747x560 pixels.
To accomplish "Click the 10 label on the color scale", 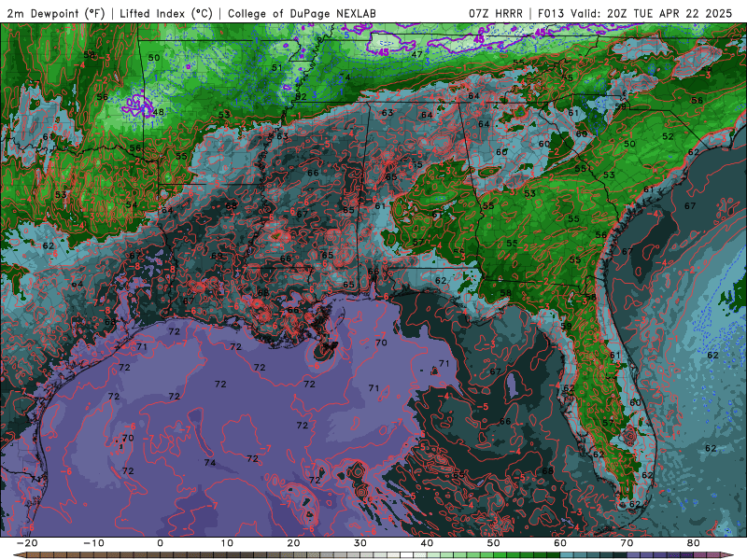I will coord(227,543).
